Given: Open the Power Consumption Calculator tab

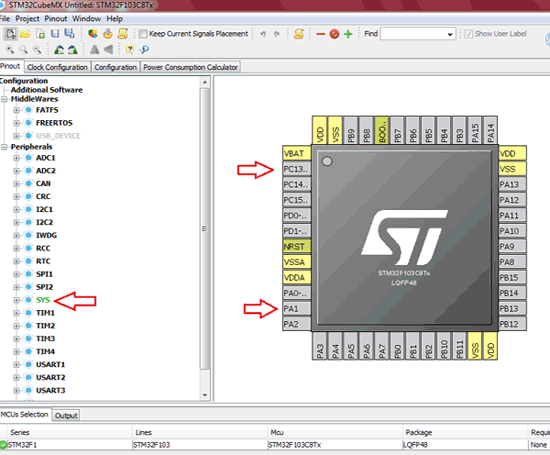Looking at the screenshot, I should (x=190, y=67).
